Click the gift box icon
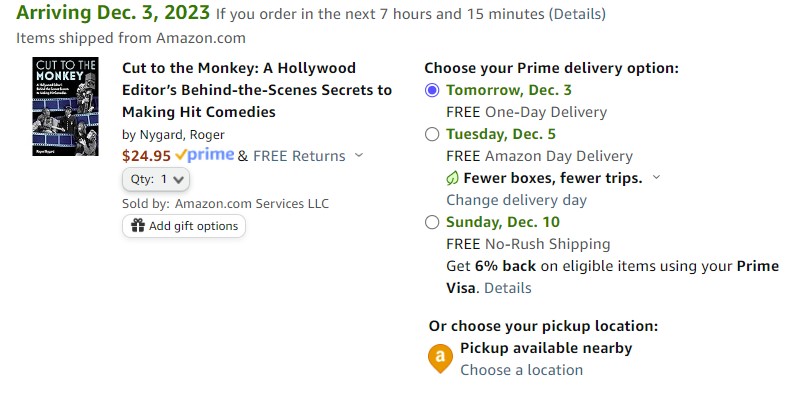796x405 pixels. coord(138,225)
